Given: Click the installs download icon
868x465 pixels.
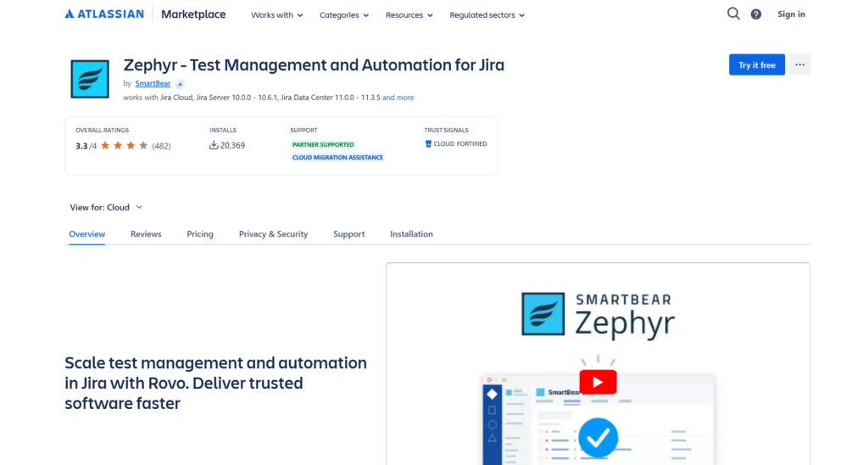Looking at the screenshot, I should click(x=214, y=145).
